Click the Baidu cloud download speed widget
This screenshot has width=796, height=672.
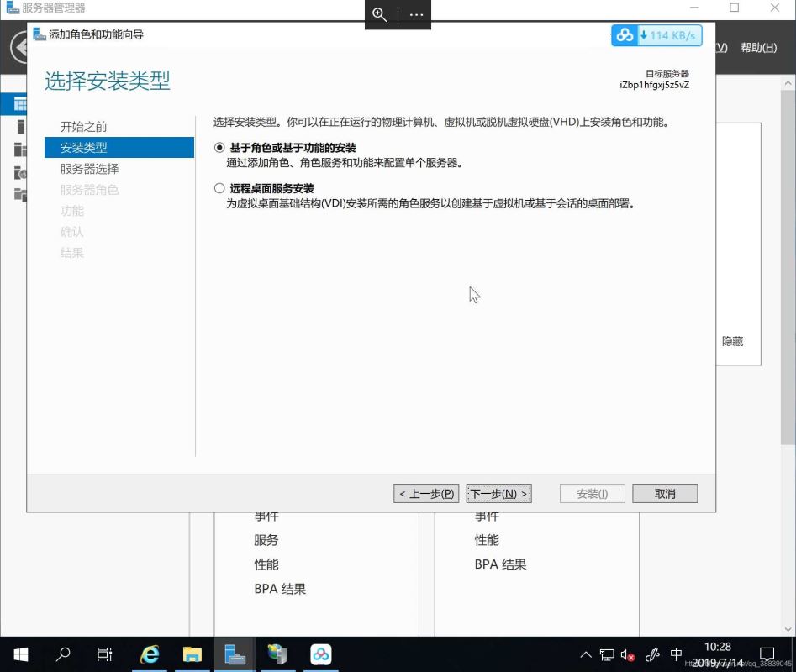pos(656,35)
